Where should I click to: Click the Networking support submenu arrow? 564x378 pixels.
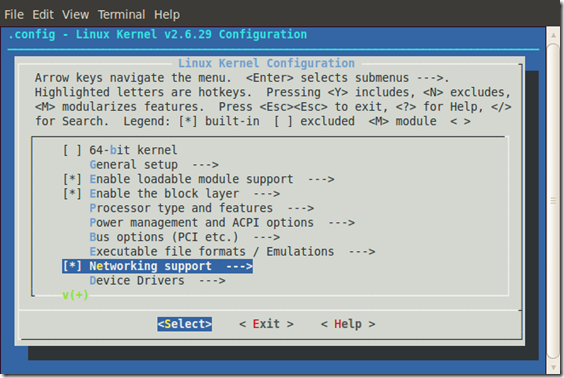click(239, 267)
